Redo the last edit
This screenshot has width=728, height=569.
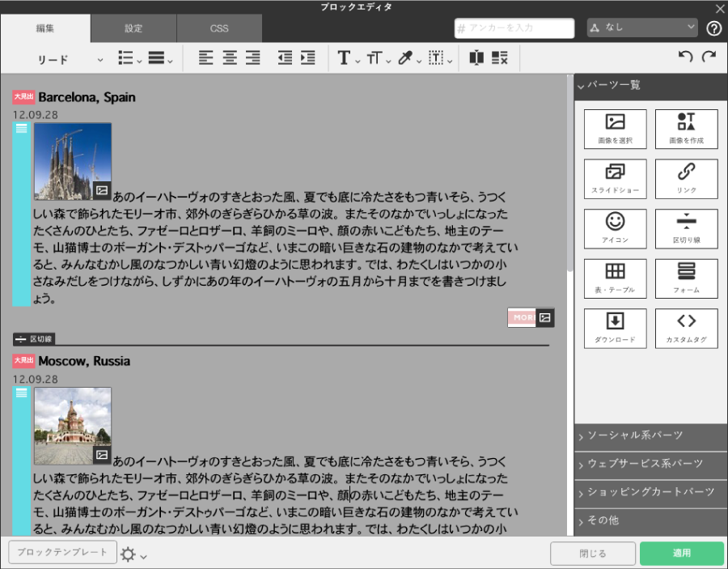[x=709, y=57]
